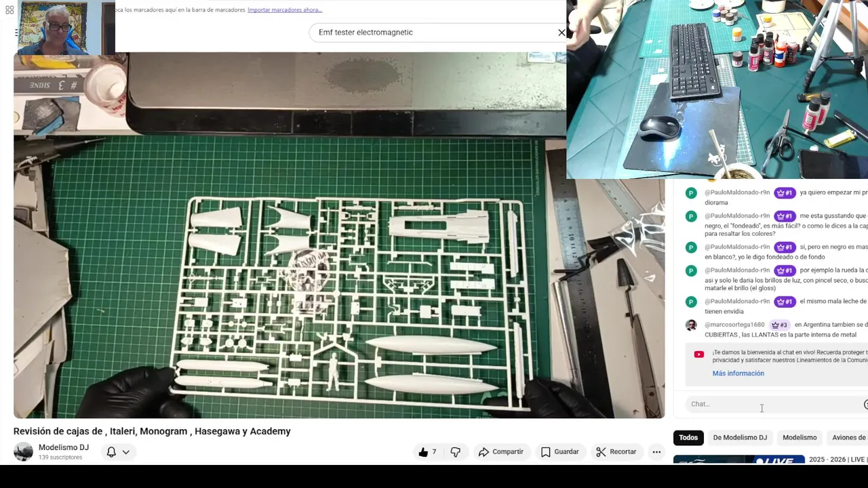Image resolution: width=868 pixels, height=488 pixels.
Task: Click the YouTube icon in the chat welcome notice
Action: click(x=698, y=354)
